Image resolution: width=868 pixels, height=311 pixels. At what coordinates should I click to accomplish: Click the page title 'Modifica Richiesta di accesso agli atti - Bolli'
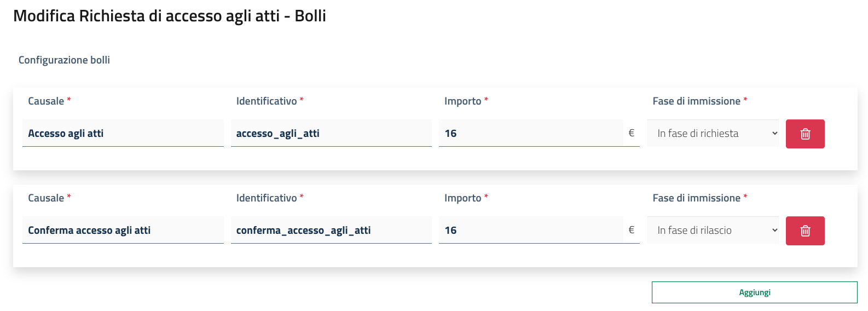point(170,16)
